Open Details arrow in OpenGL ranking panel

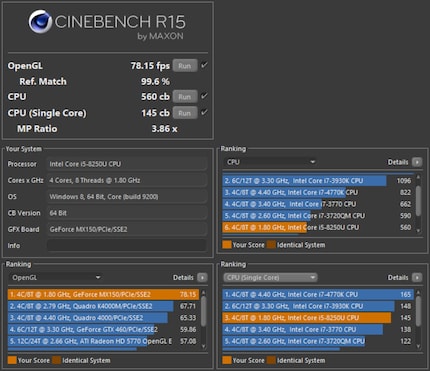click(202, 277)
